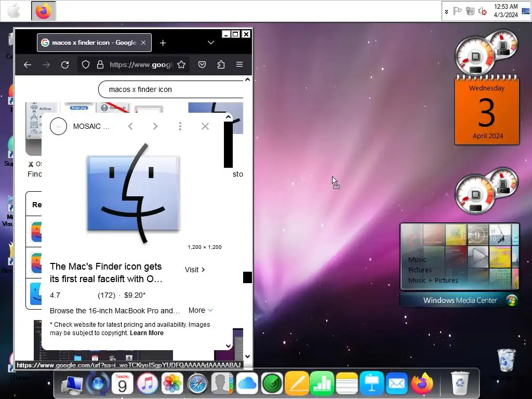Open Action Center flag tray icon

[x=457, y=11]
